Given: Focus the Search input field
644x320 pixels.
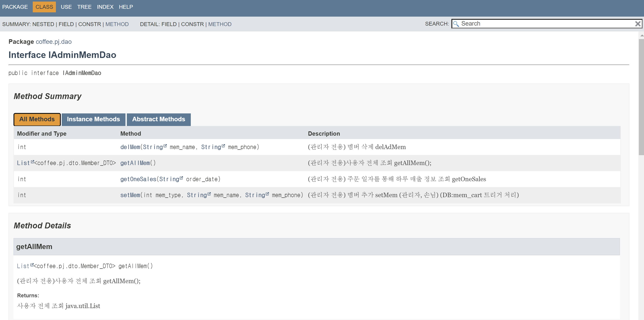Looking at the screenshot, I should coord(547,24).
